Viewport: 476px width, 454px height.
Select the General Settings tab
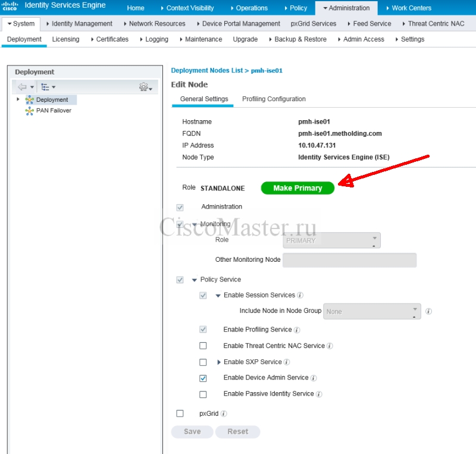click(204, 99)
